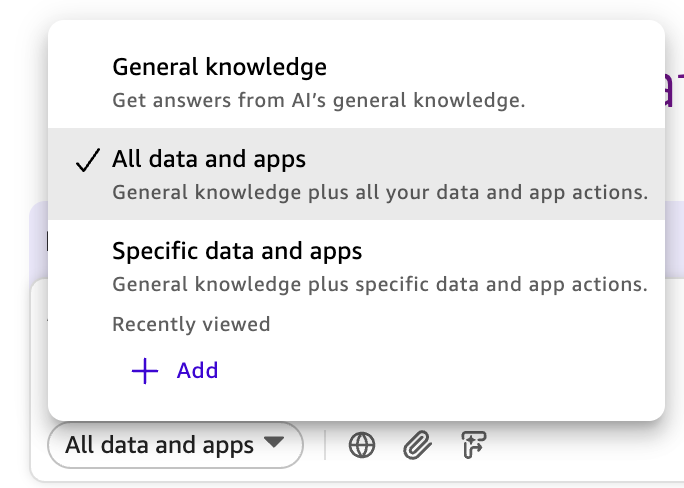
Task: Click the All data and apps selector button
Action: point(160,445)
